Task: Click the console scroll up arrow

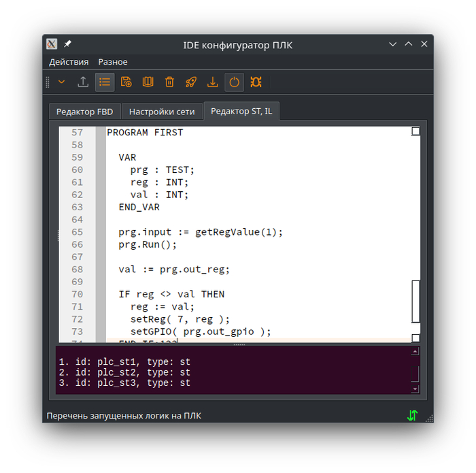Action: click(x=415, y=351)
